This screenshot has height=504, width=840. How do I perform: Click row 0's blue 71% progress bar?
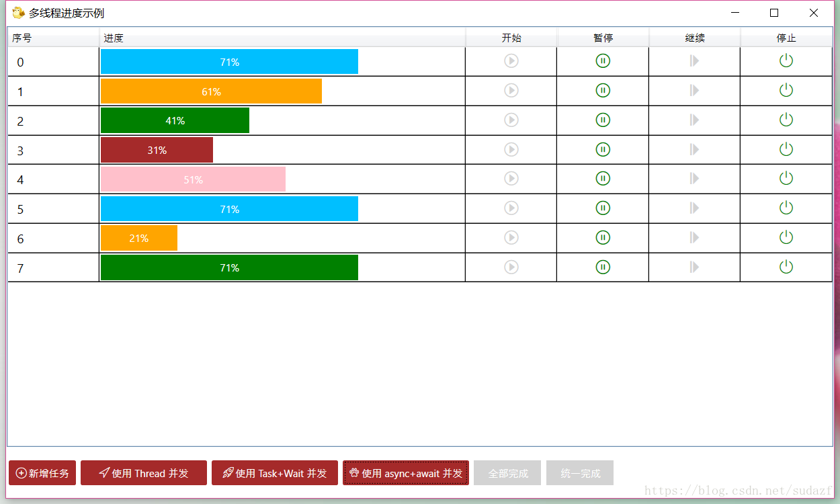(229, 62)
